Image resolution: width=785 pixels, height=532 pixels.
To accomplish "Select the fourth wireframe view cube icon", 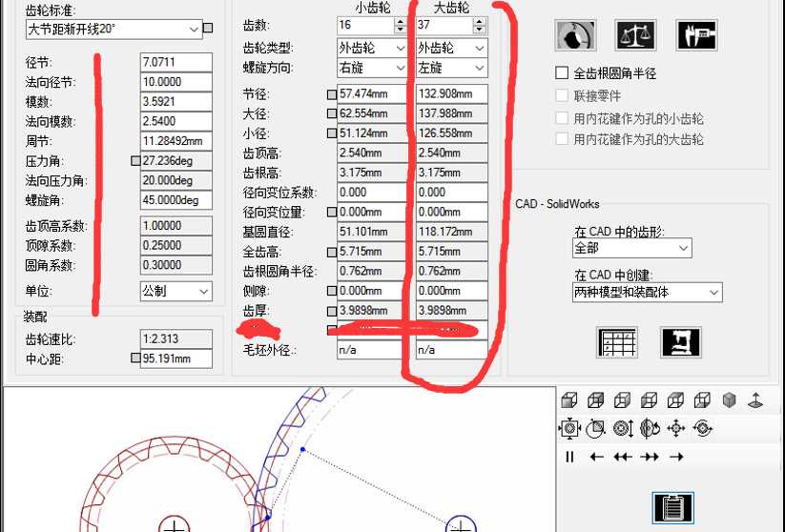I will (649, 400).
